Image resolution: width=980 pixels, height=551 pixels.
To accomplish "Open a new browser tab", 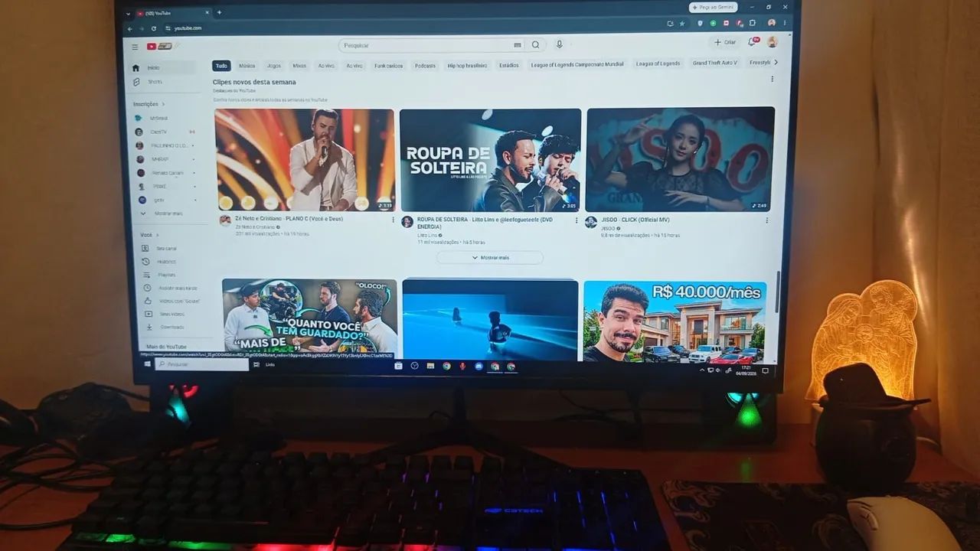I will coord(219,12).
